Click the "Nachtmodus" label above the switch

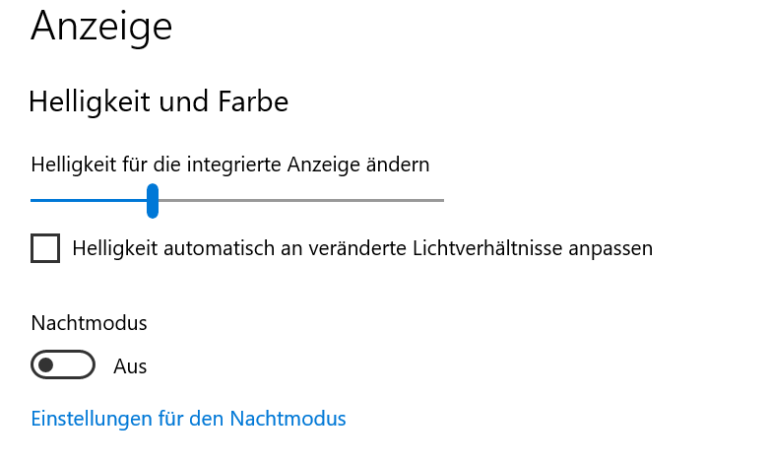pyautogui.click(x=89, y=323)
